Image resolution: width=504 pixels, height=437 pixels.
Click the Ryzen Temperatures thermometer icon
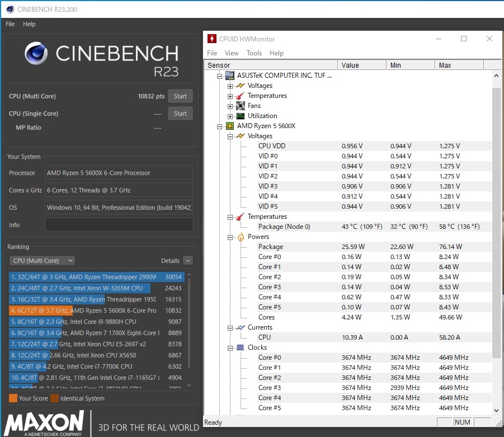(x=240, y=217)
